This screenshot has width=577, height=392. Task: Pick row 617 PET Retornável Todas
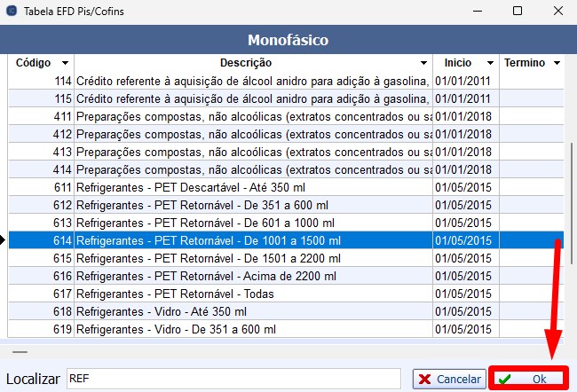coord(253,294)
